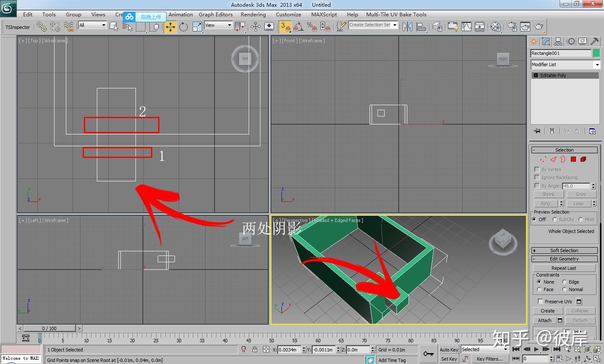Open the Group menu
The image size is (604, 364).
73,14
